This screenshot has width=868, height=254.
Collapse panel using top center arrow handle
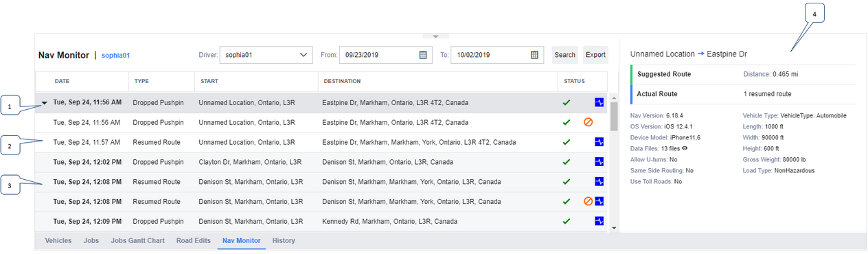click(435, 36)
